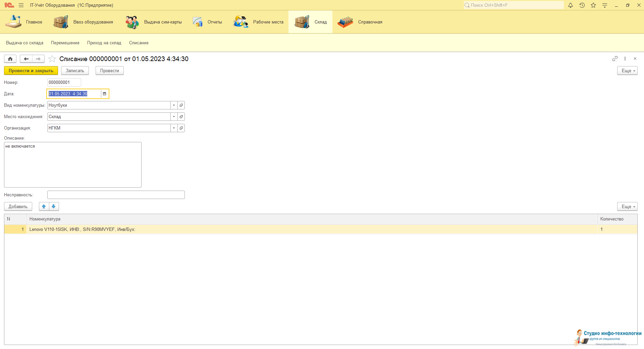Click the Провести и закрыть button

coord(31,71)
